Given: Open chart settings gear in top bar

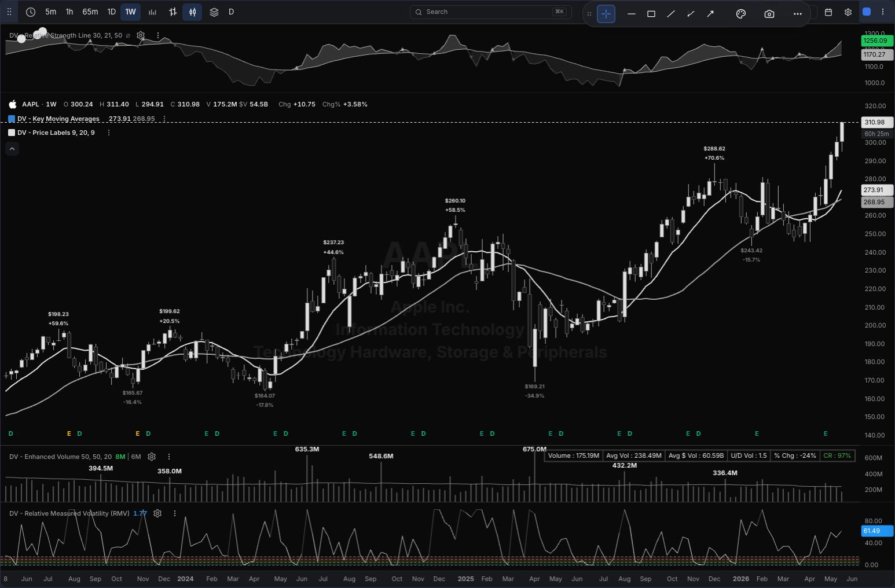Looking at the screenshot, I should click(x=848, y=12).
